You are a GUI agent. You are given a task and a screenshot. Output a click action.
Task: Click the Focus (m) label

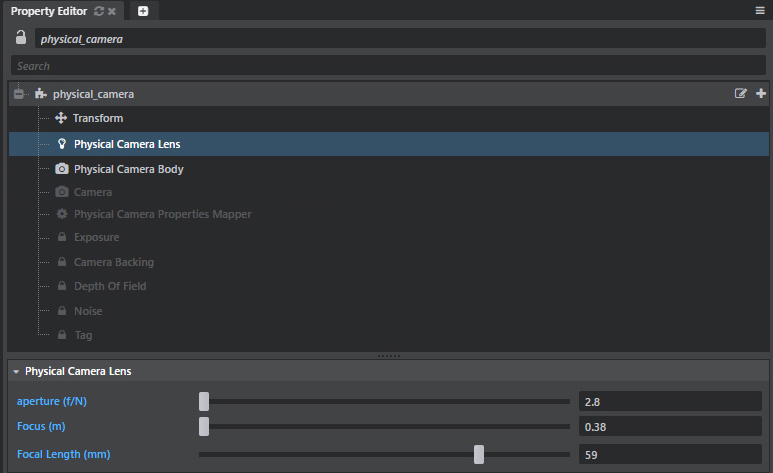41,426
